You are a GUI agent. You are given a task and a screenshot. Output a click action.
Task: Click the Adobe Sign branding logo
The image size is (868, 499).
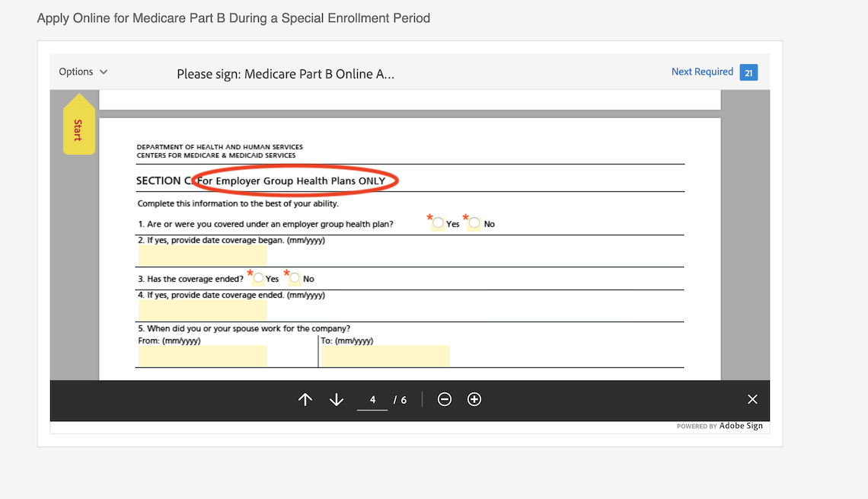(740, 426)
